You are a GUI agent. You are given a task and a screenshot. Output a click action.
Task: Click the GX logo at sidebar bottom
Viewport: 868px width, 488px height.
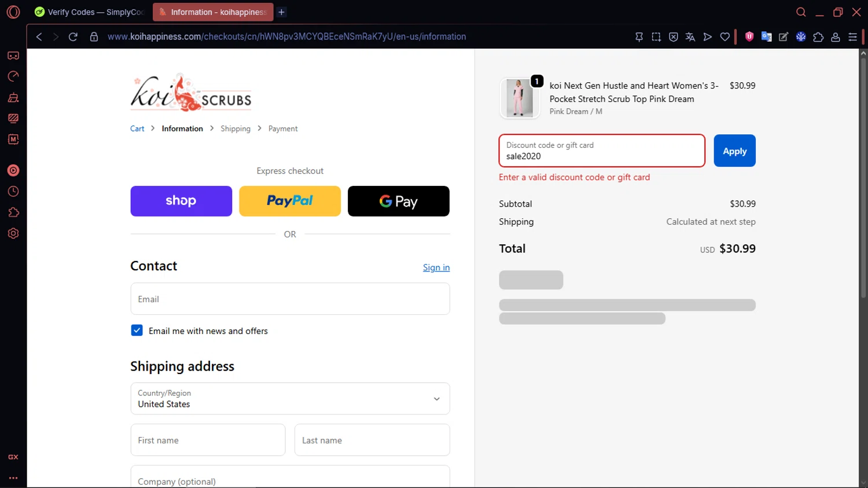point(13,457)
